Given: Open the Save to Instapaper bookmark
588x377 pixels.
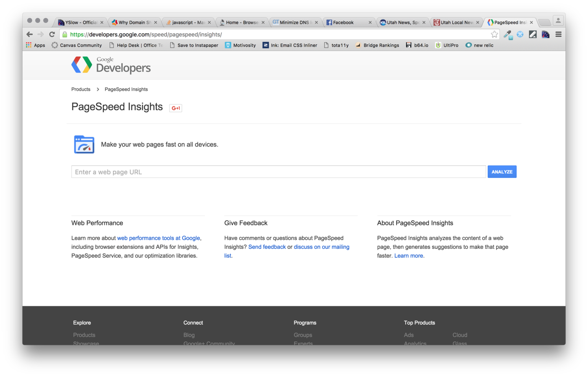Looking at the screenshot, I should 194,45.
